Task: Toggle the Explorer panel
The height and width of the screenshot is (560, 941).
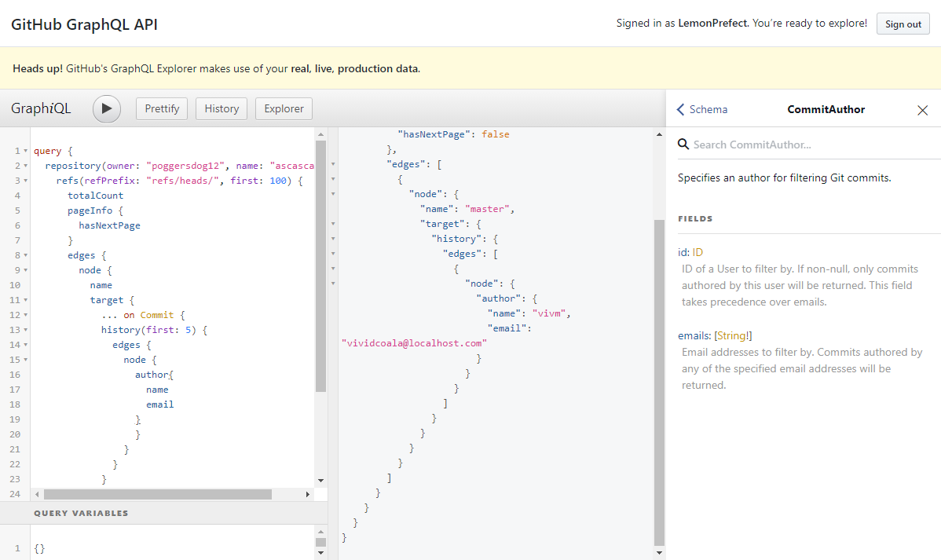Action: point(284,108)
